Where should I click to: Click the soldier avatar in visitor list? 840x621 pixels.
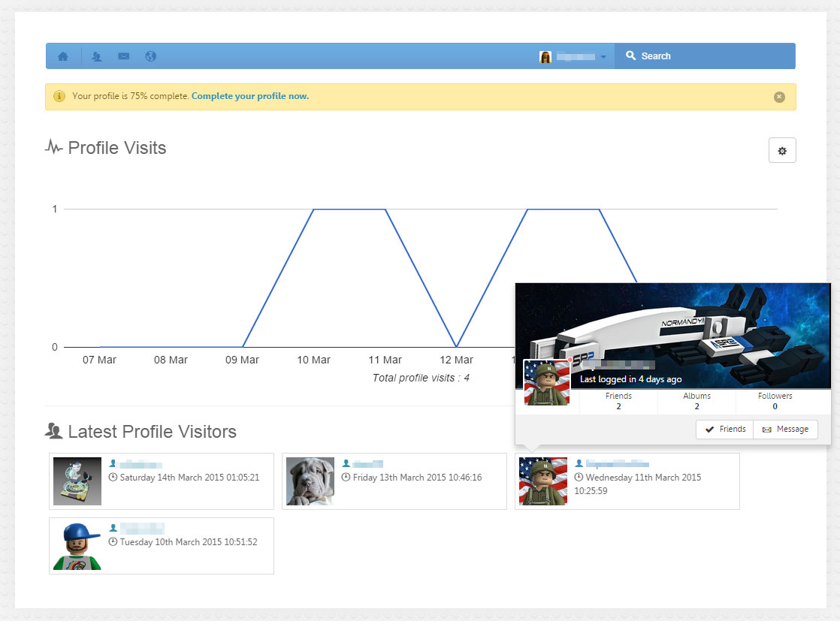543,481
